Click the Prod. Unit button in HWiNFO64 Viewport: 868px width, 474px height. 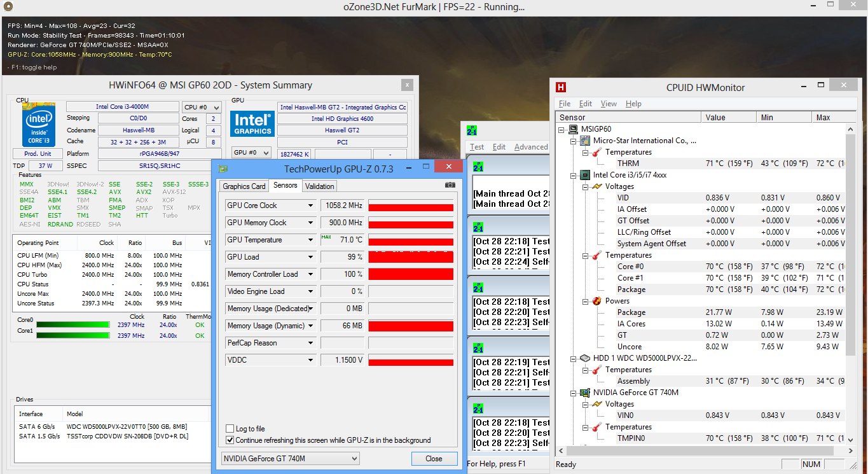(38, 153)
